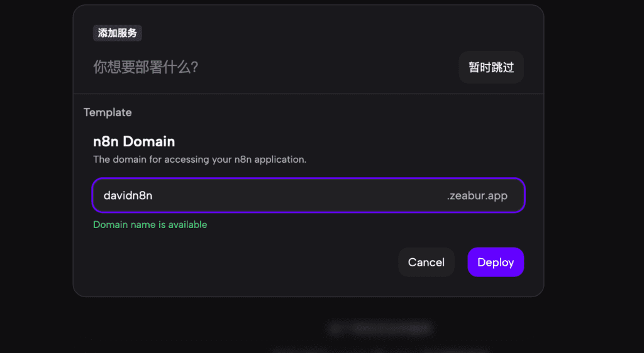
Task: Click the green Domain name is available message
Action: click(x=150, y=224)
